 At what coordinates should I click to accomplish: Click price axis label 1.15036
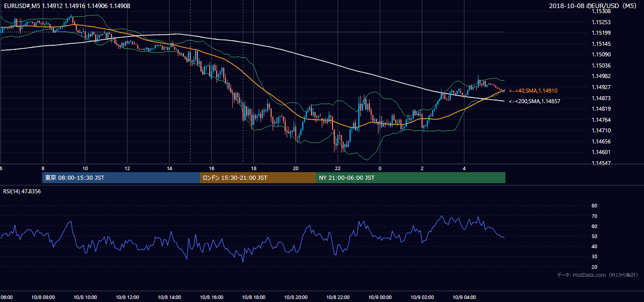click(x=601, y=65)
